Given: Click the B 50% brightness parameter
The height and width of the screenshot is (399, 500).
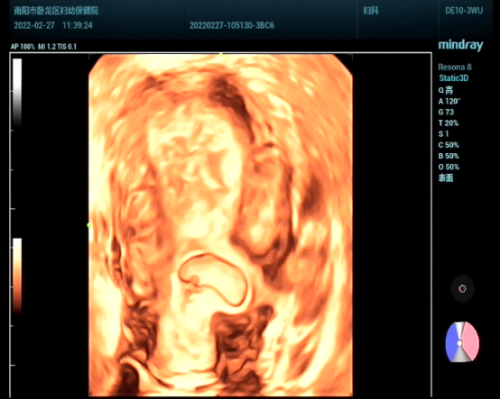Looking at the screenshot, I should [x=449, y=156].
